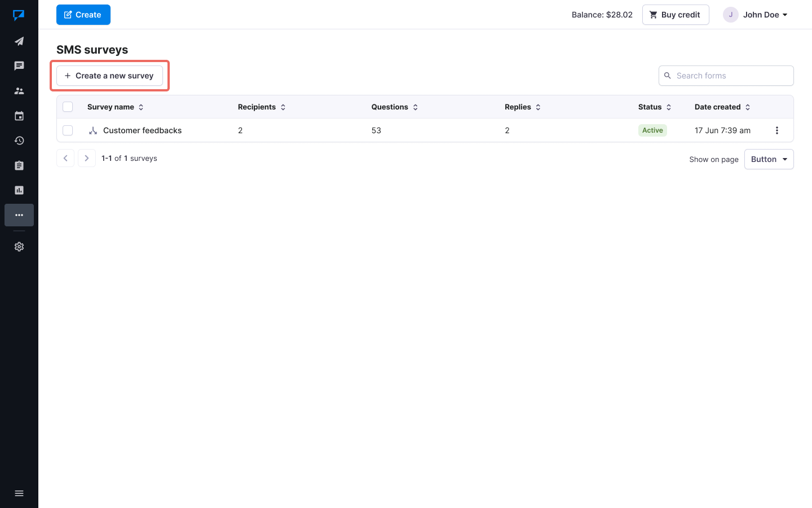The image size is (812, 508).
Task: Open Settings via the gear icon
Action: [x=19, y=247]
